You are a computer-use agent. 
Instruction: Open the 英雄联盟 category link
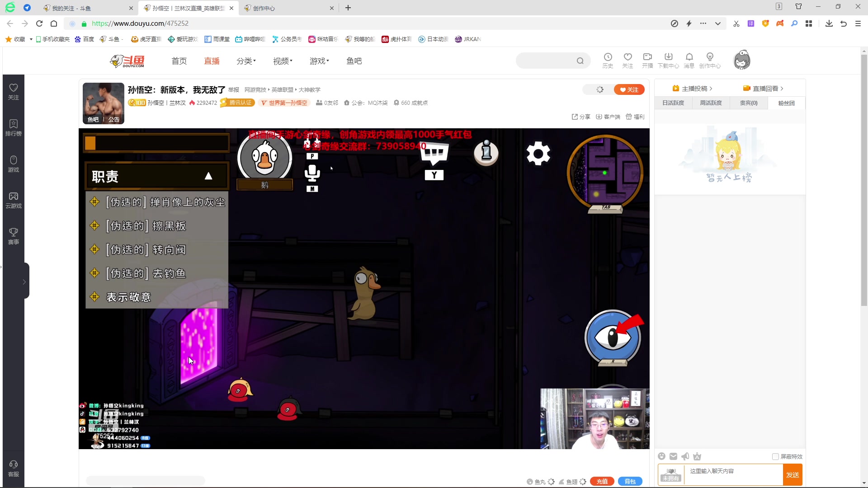tap(282, 90)
